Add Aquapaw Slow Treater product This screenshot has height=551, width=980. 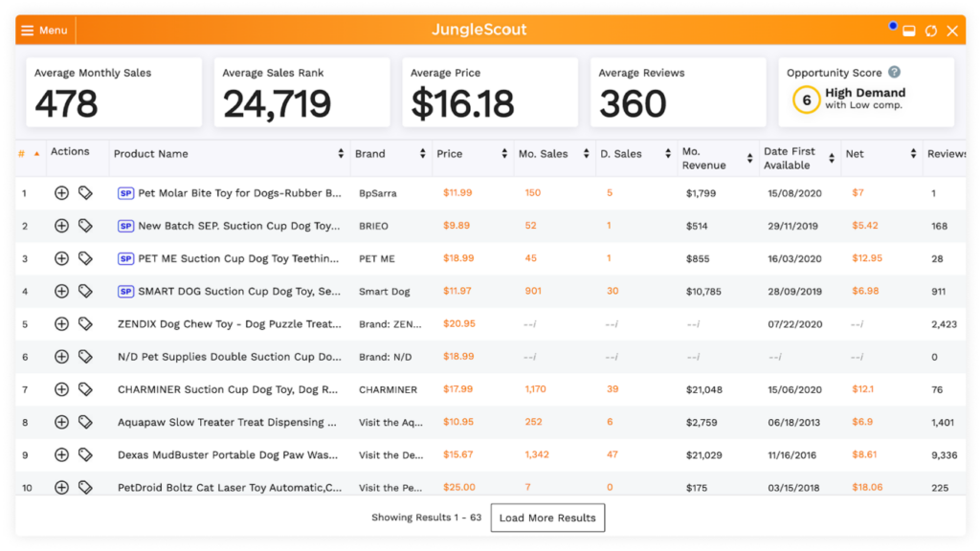[61, 422]
